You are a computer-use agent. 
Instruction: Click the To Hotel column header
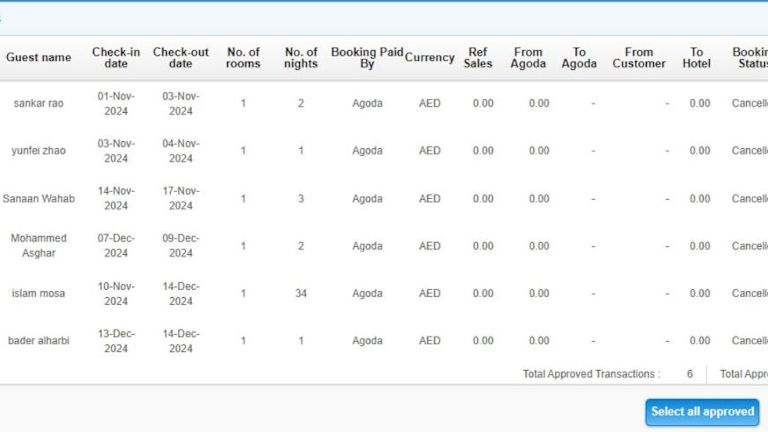coord(697,58)
